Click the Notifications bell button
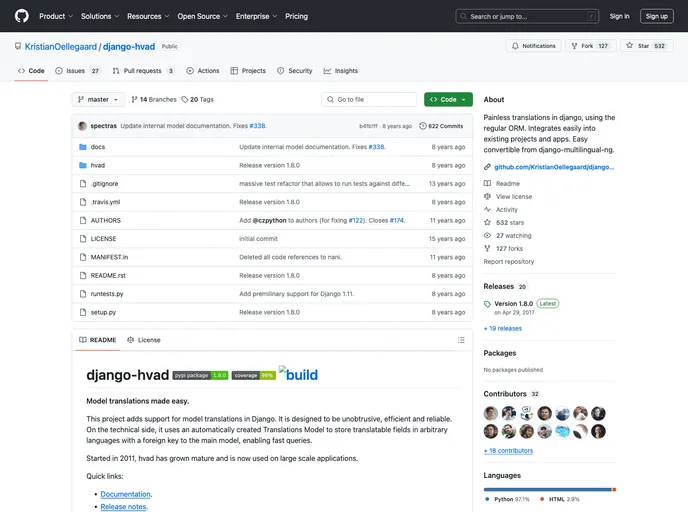This screenshot has height=512, width=688. click(534, 46)
